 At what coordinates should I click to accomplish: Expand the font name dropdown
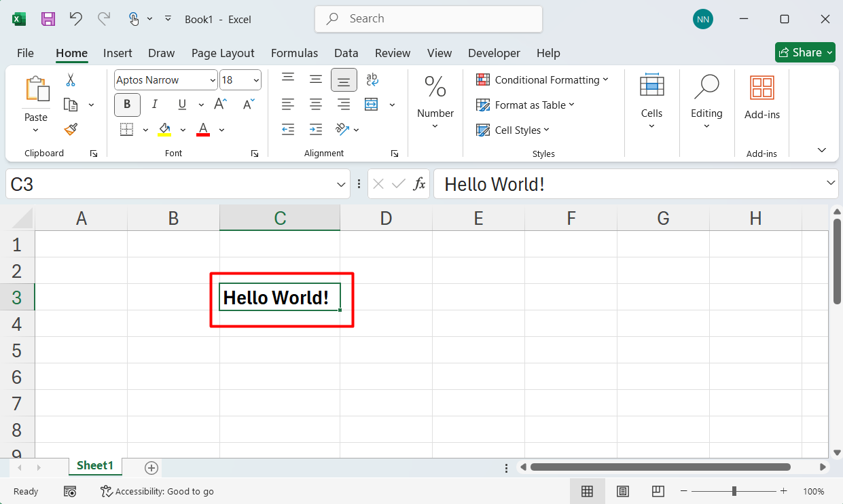pos(211,80)
